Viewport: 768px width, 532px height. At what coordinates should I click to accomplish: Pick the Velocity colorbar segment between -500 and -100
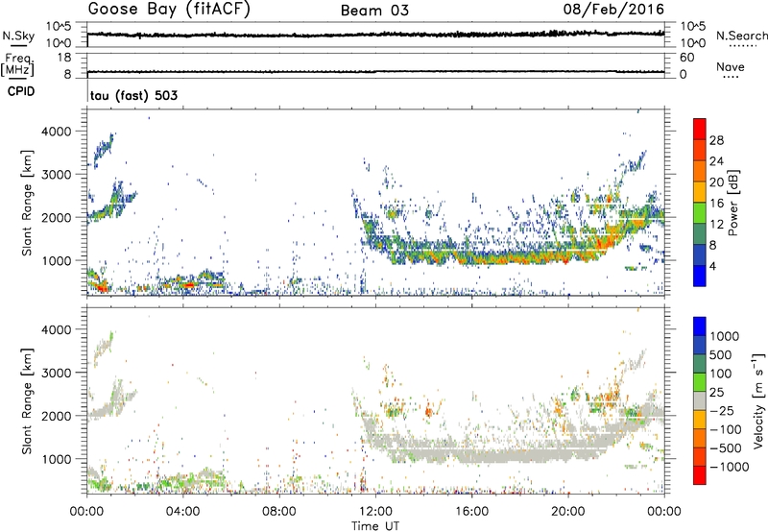click(700, 438)
